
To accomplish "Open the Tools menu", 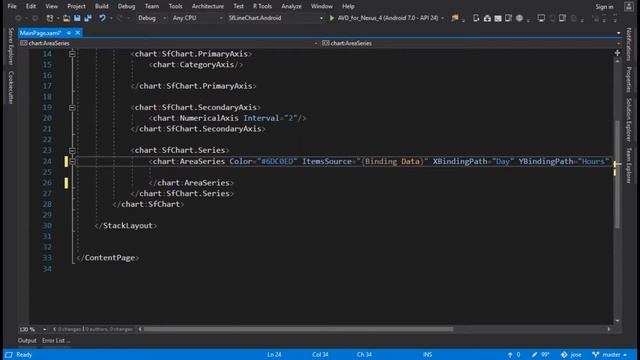I will tap(176, 6).
